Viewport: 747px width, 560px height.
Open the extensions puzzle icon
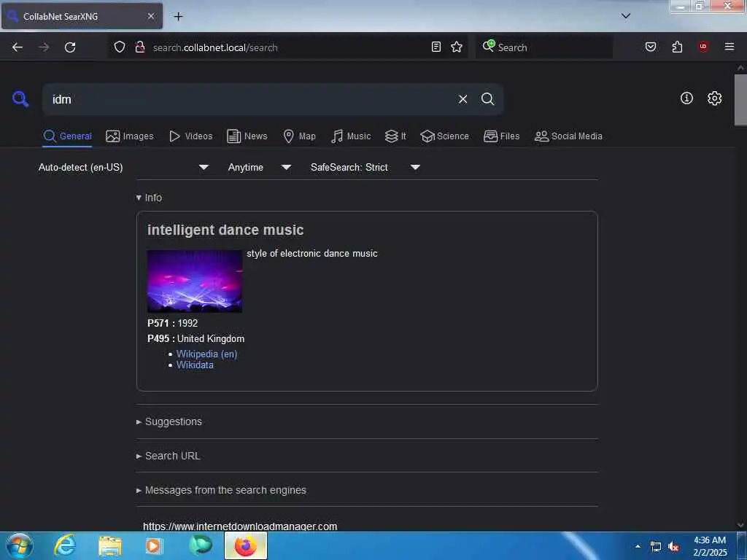[677, 47]
